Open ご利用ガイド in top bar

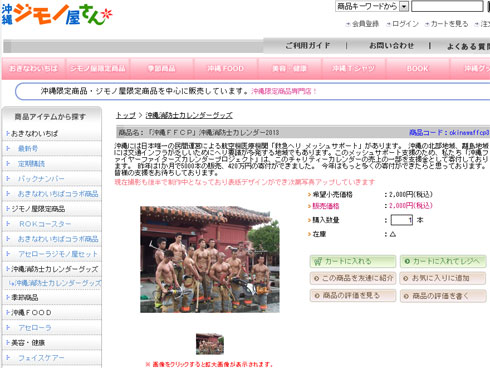coord(307,46)
